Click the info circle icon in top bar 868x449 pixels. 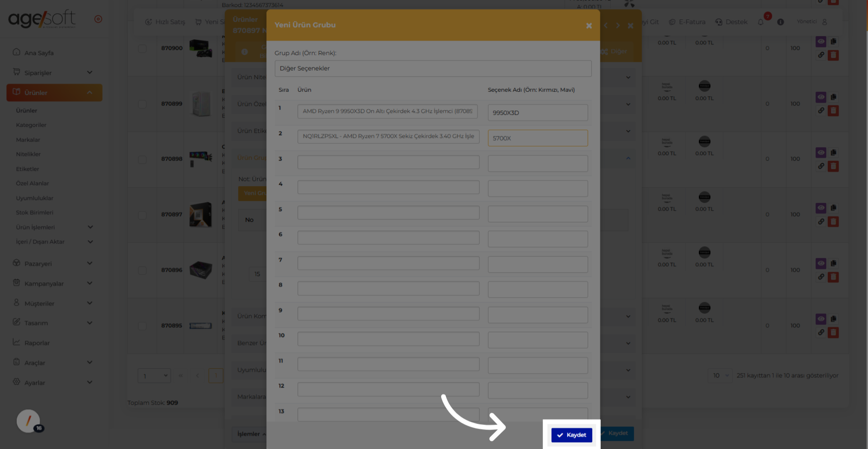pyautogui.click(x=780, y=22)
